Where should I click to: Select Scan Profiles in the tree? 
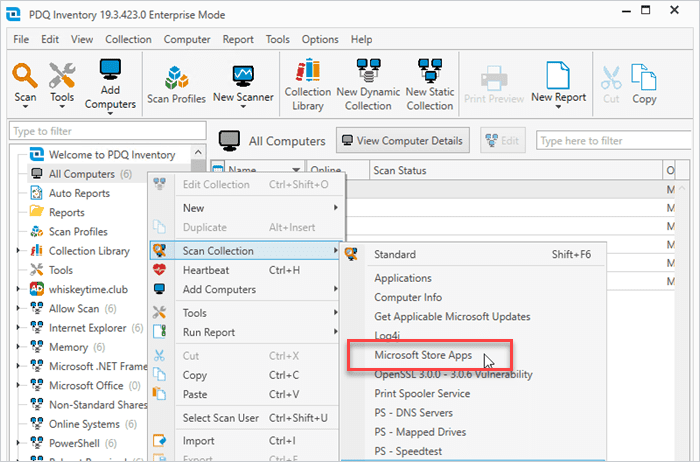(x=78, y=231)
